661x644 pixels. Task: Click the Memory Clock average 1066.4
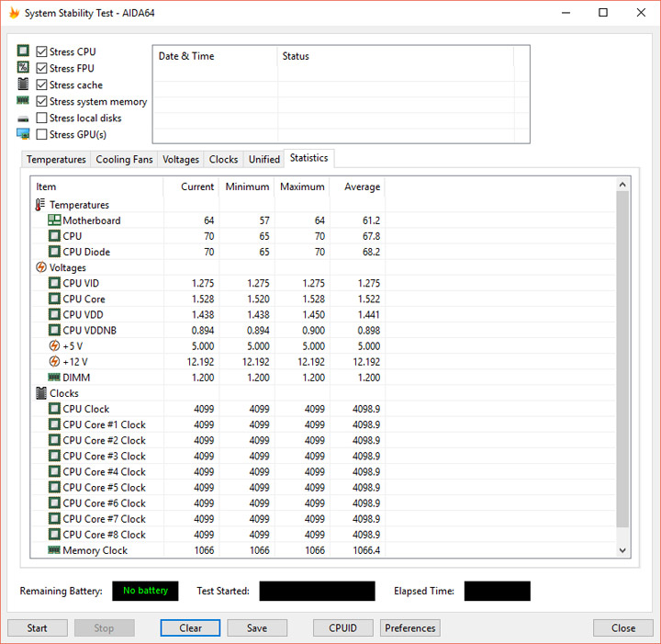pyautogui.click(x=366, y=550)
